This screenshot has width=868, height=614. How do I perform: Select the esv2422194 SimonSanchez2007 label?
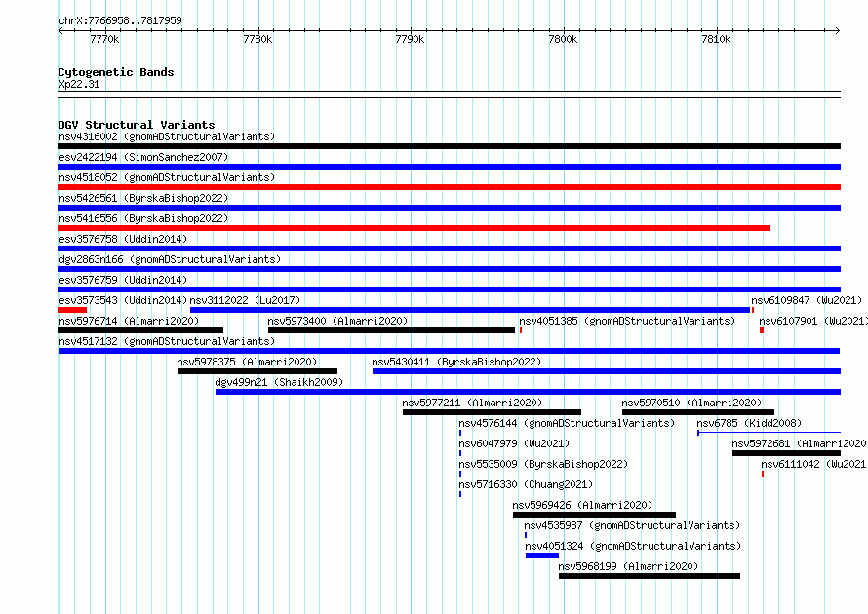pyautogui.click(x=143, y=157)
